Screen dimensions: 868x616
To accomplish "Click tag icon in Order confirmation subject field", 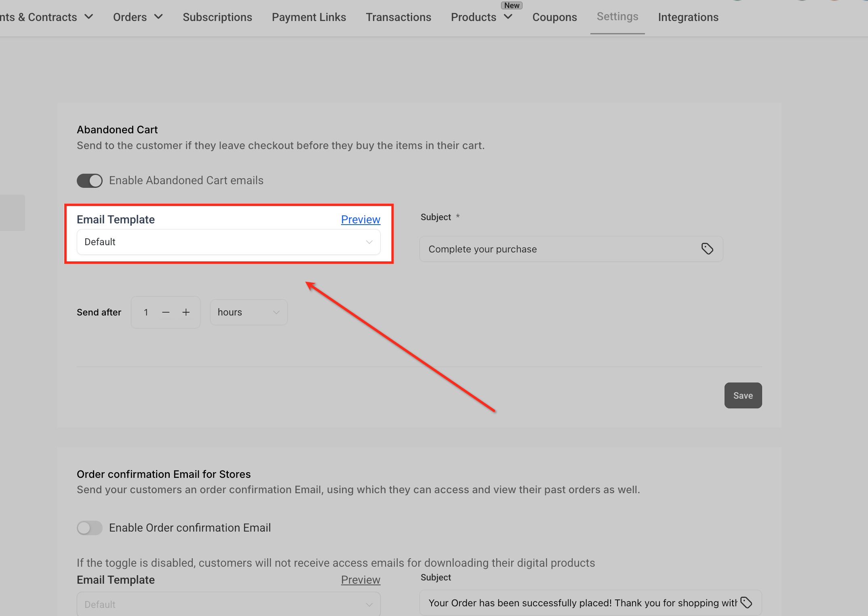I will tap(746, 603).
